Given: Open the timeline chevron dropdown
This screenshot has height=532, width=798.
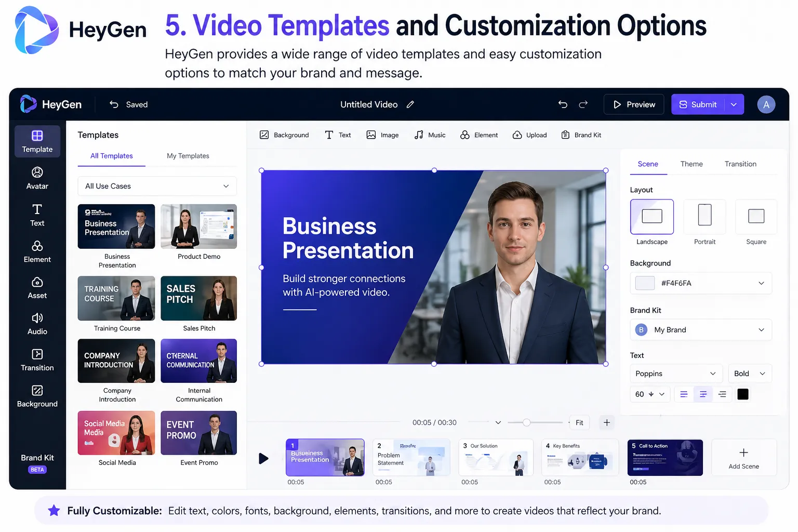Looking at the screenshot, I should (498, 422).
